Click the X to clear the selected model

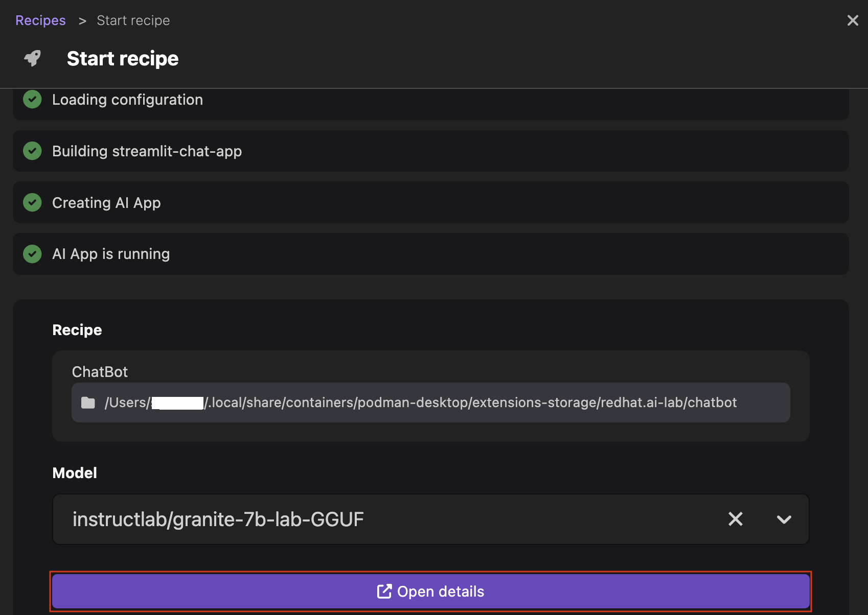click(736, 519)
